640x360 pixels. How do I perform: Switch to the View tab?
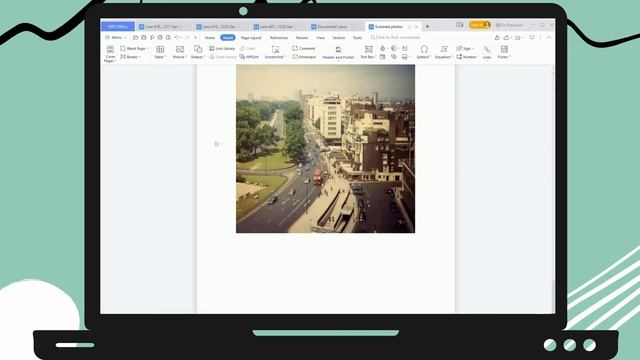pyautogui.click(x=320, y=38)
